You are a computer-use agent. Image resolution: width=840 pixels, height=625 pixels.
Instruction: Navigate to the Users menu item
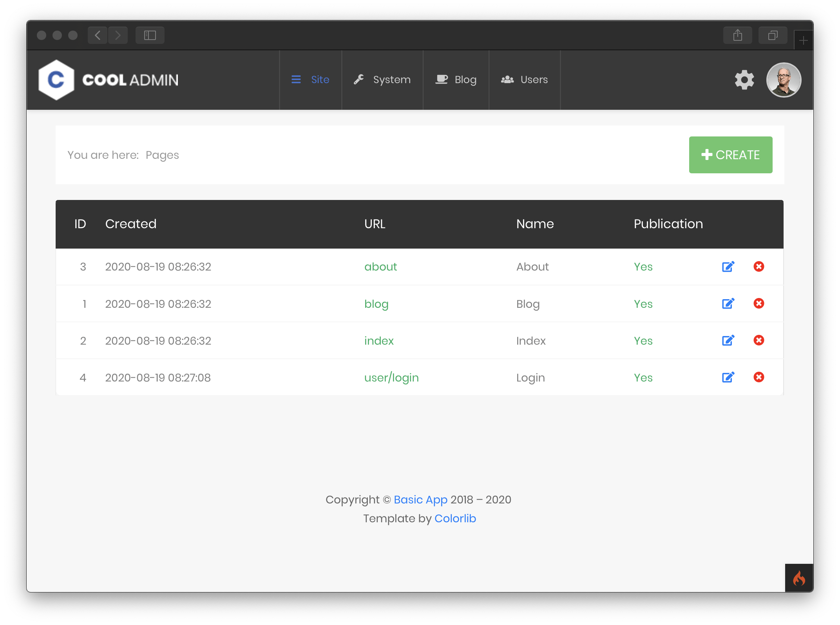534,80
